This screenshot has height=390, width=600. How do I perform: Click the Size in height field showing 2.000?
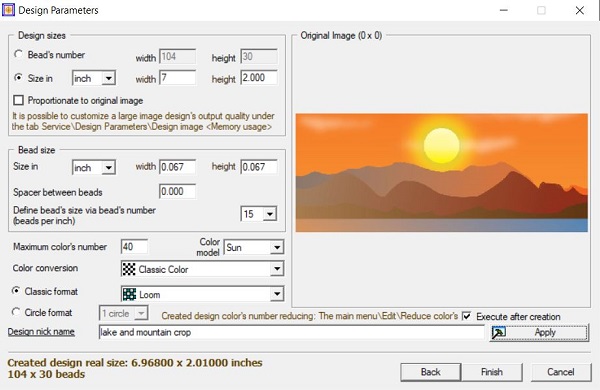point(259,78)
